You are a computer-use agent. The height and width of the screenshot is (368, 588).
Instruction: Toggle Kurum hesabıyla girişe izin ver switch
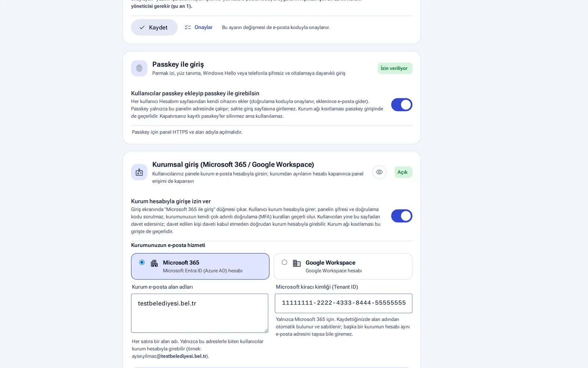pyautogui.click(x=401, y=216)
